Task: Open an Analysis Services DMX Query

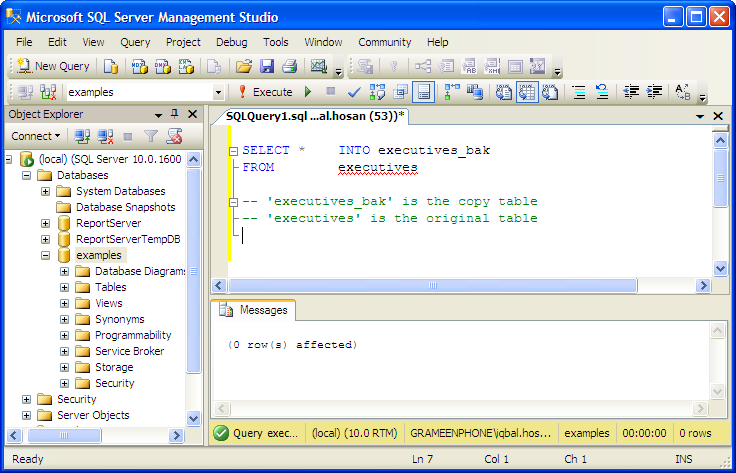Action: click(163, 67)
